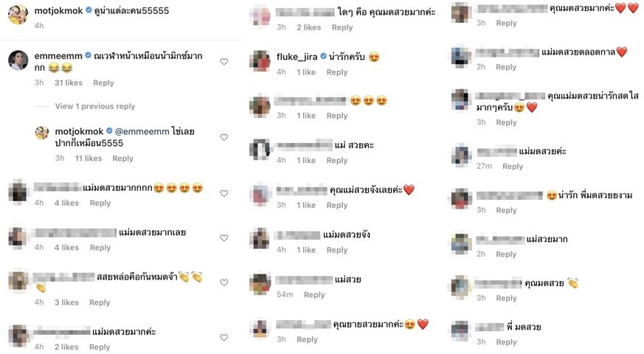Tap heart on motjokmok's reply to emmeemm
The image size is (644, 354).
[224, 137]
